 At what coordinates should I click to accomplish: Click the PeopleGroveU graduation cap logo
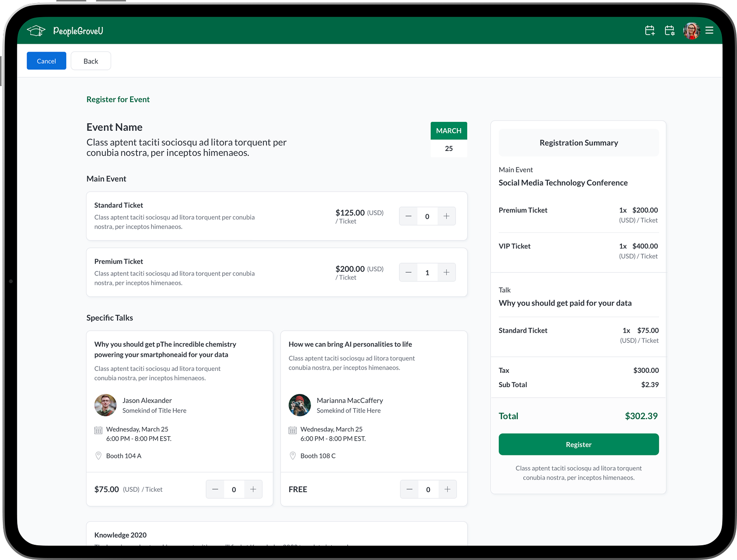pyautogui.click(x=36, y=31)
